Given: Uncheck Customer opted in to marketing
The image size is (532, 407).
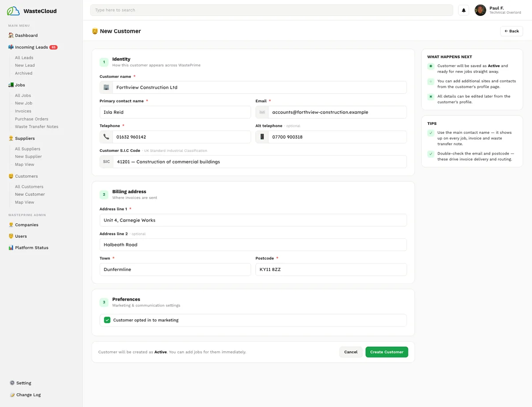Looking at the screenshot, I should coord(107,320).
